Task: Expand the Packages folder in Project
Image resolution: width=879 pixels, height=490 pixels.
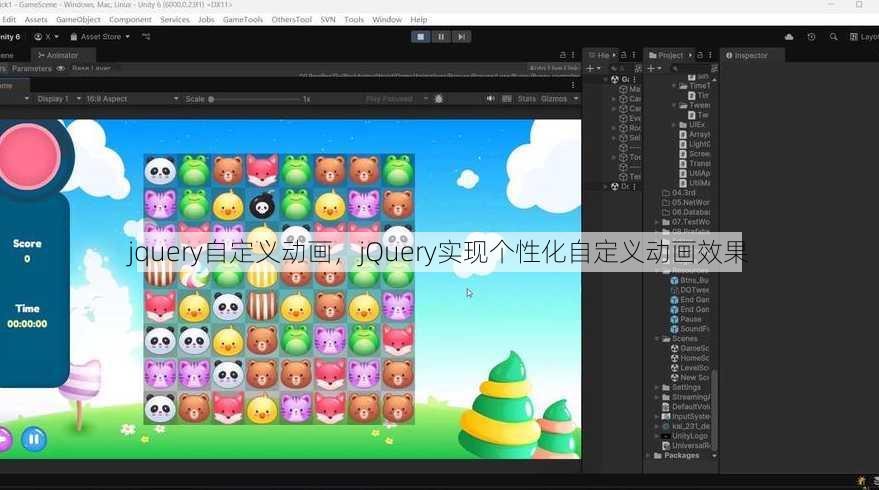Action: [x=649, y=456]
